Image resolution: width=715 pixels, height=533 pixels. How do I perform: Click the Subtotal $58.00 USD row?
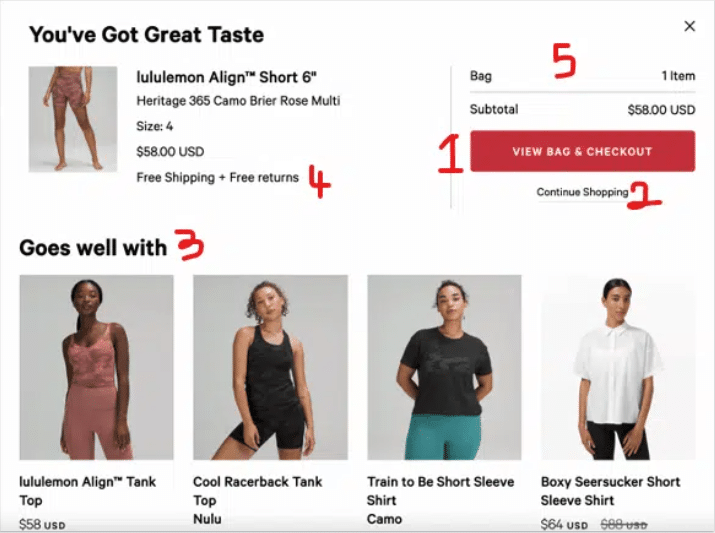[582, 109]
